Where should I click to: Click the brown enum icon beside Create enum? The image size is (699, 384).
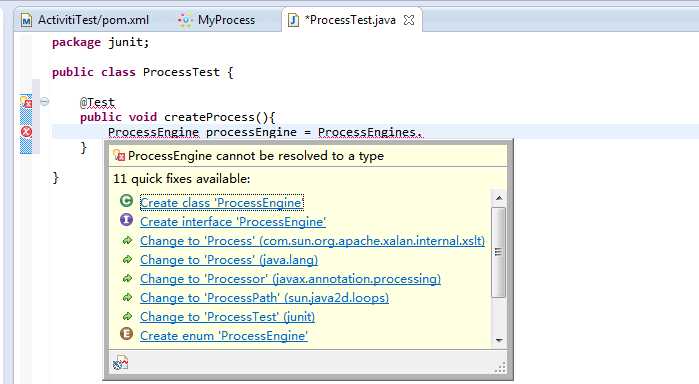tap(127, 334)
